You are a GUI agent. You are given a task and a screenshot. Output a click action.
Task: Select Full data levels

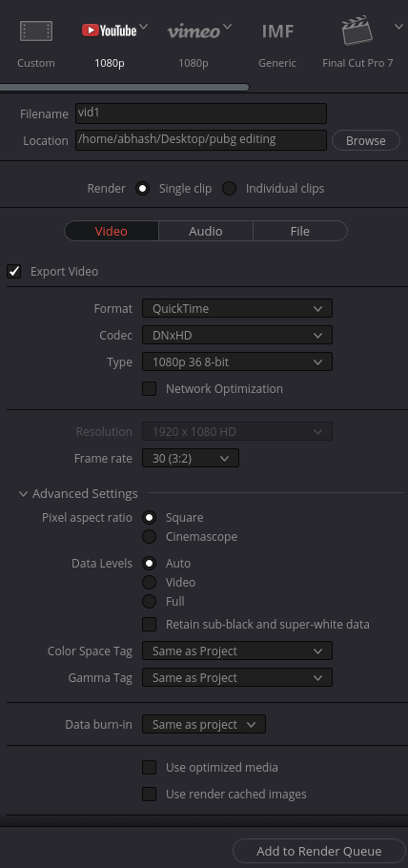click(150, 601)
